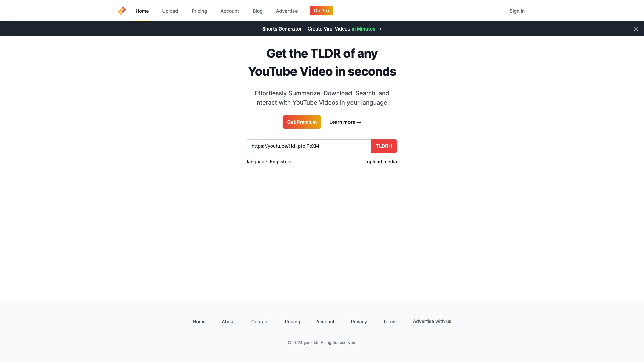Click the Pricing navigation icon

tap(199, 10)
